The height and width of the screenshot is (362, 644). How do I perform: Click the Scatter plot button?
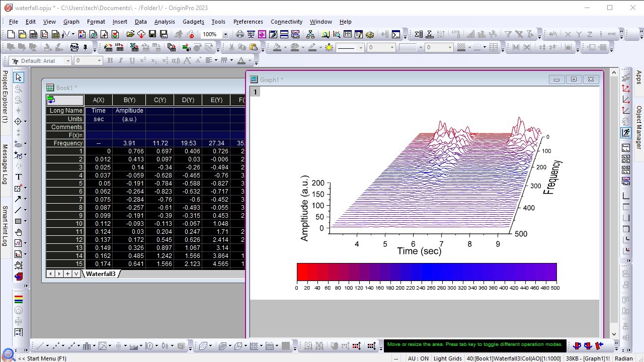pos(56,346)
